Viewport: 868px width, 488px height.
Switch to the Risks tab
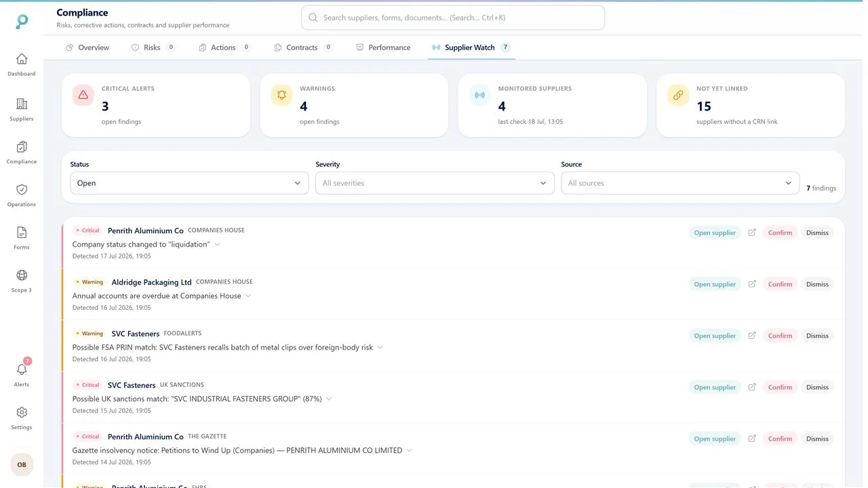[x=153, y=47]
